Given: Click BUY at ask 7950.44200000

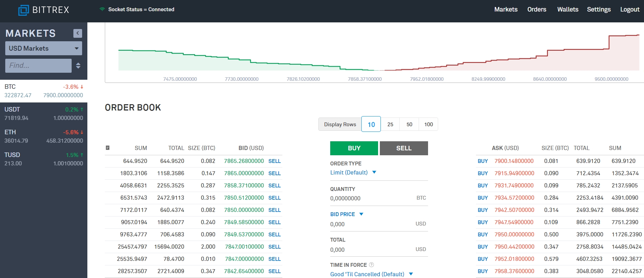Looking at the screenshot, I should 483,247.
